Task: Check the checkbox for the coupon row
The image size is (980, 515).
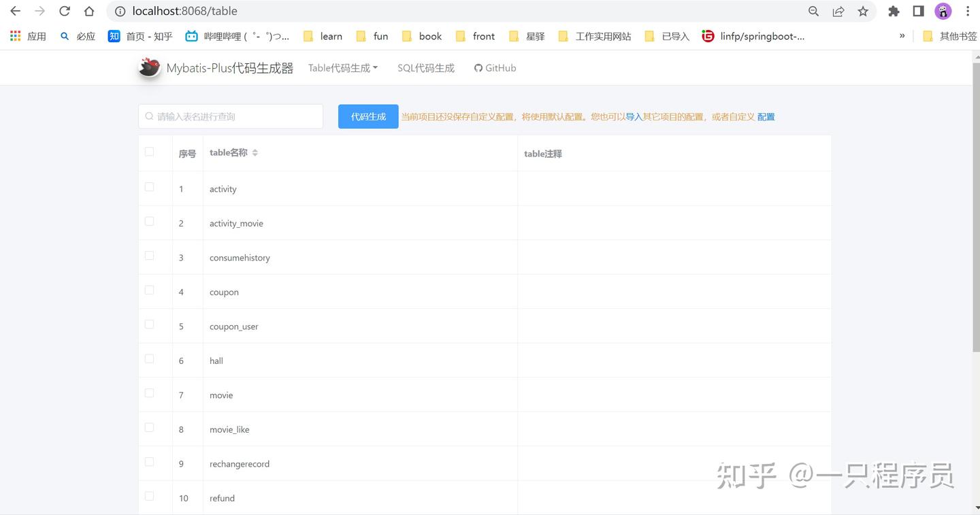Action: point(149,290)
